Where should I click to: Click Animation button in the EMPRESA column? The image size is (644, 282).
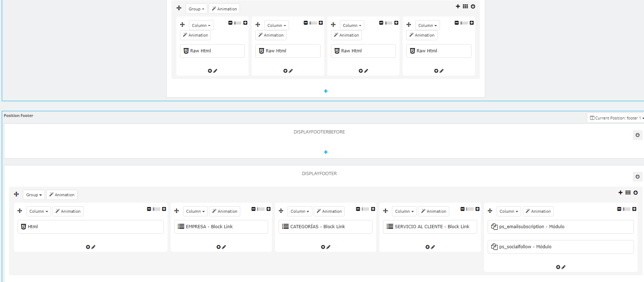225,211
